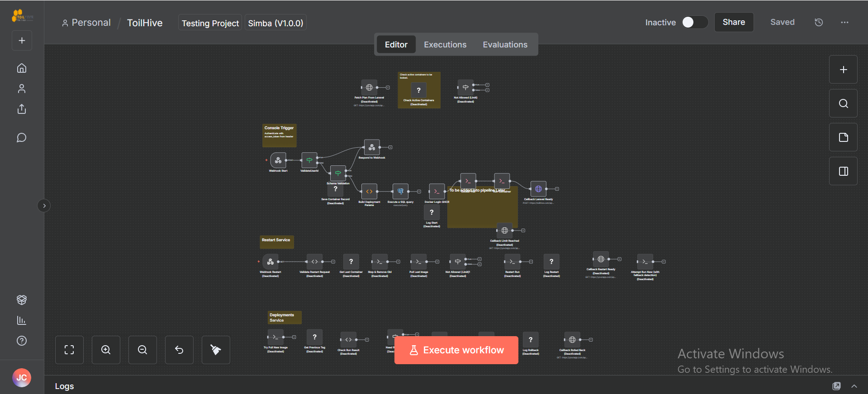The width and height of the screenshot is (868, 394).
Task: Add a sticky note to canvas
Action: 843,137
